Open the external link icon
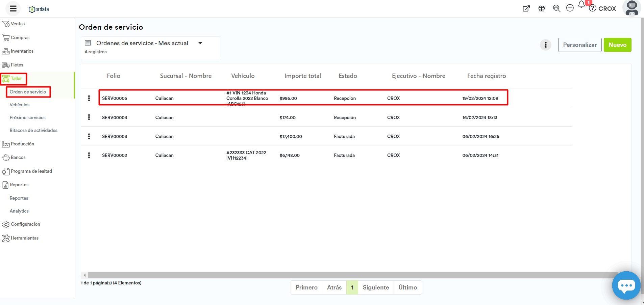 pyautogui.click(x=526, y=9)
